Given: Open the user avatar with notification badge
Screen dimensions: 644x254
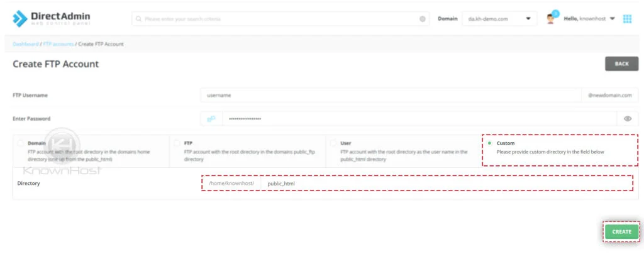Looking at the screenshot, I should (x=552, y=18).
